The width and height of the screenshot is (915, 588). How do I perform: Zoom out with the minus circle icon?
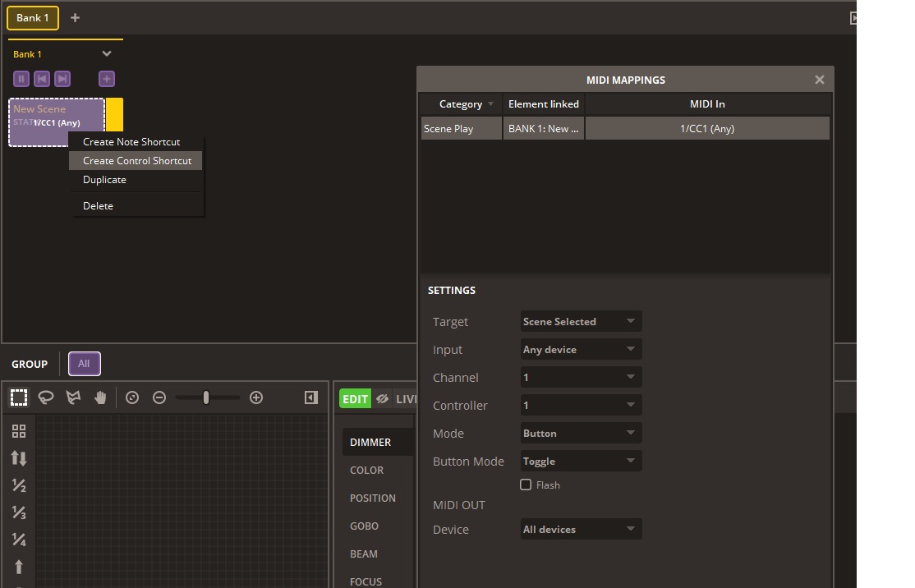[x=159, y=397]
